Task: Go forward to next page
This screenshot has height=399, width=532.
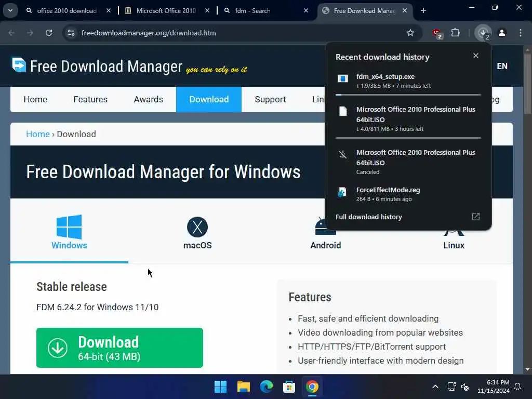Action: coord(30,33)
